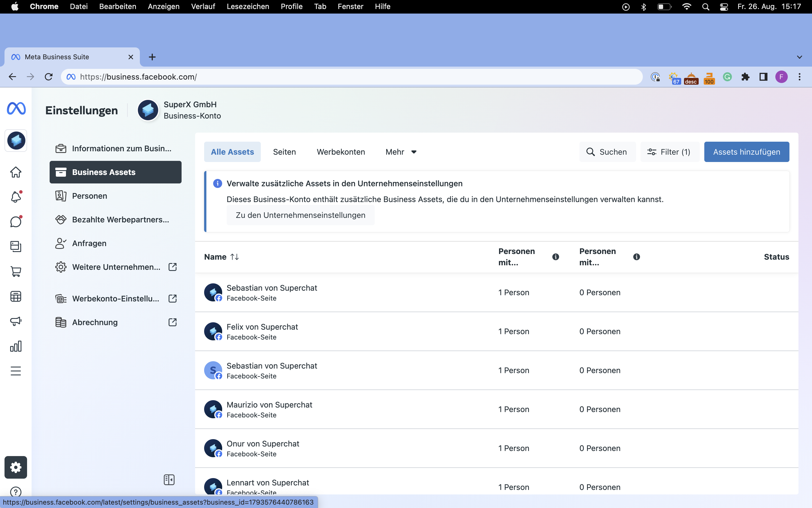Open the SuperX GmbH Business-Konto switcher
Image resolution: width=812 pixels, height=508 pixels.
180,110
